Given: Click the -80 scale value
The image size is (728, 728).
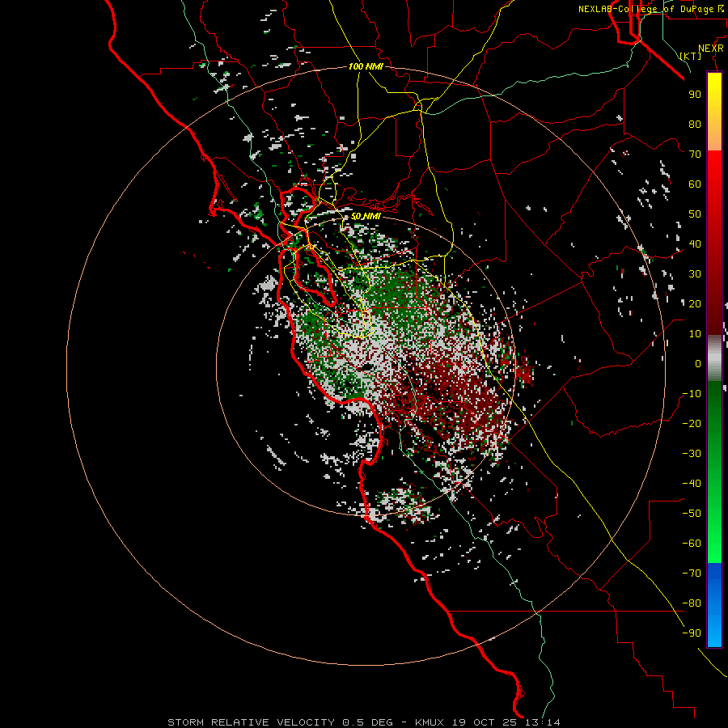Looking at the screenshot, I should (692, 603).
